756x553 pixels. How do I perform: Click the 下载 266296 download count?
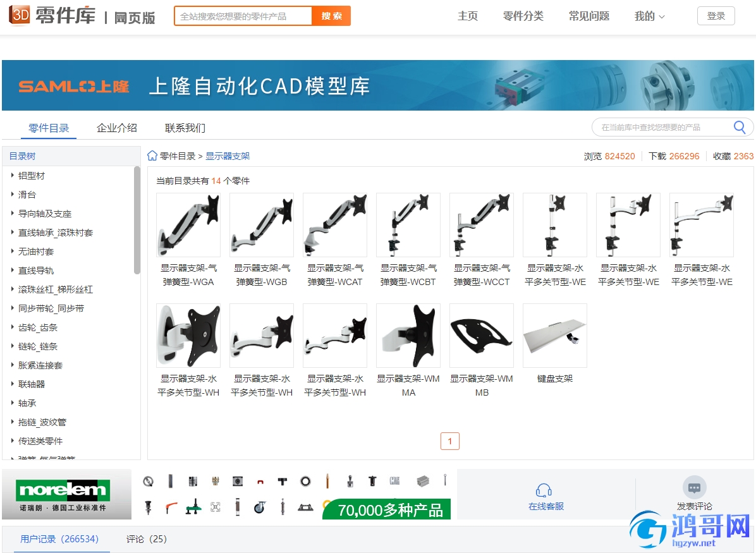[674, 156]
